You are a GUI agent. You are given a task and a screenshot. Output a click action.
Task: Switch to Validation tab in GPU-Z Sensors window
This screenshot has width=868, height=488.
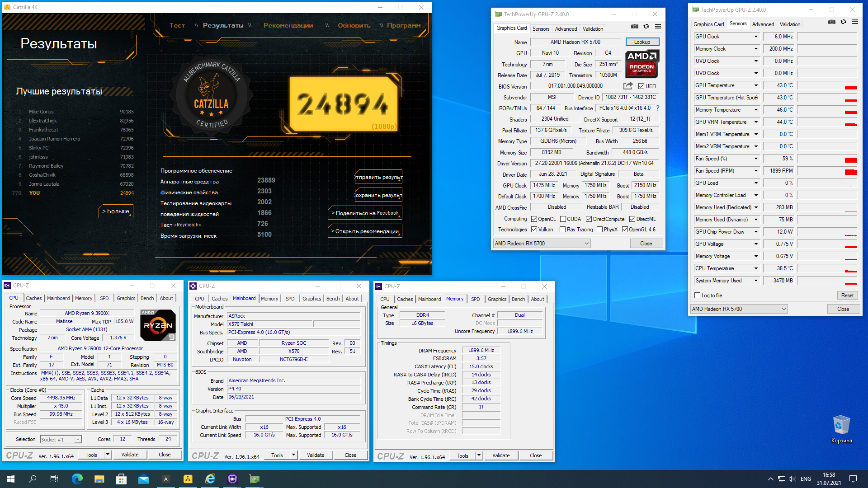790,24
